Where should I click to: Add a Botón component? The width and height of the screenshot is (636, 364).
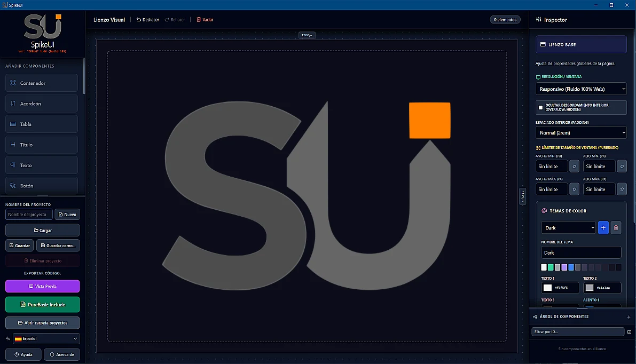tap(41, 186)
